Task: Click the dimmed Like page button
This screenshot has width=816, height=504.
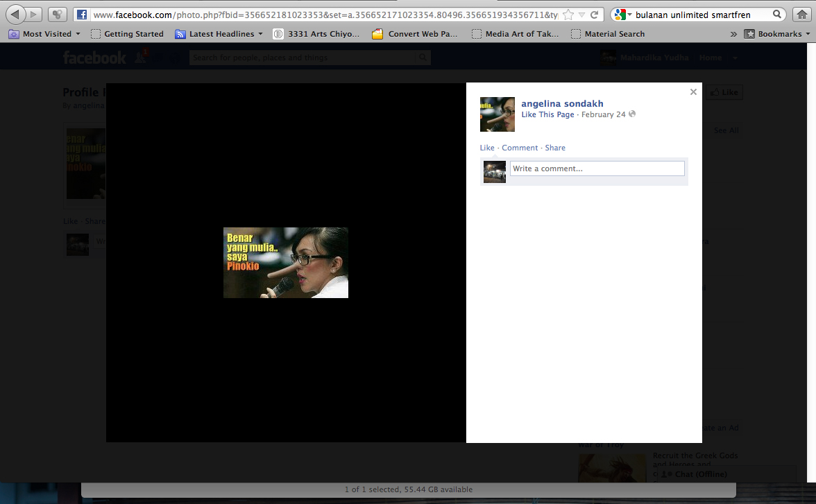Action: [x=724, y=92]
